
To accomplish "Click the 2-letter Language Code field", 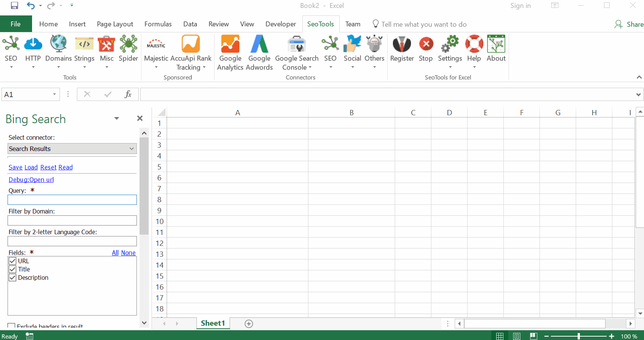I will [x=72, y=241].
